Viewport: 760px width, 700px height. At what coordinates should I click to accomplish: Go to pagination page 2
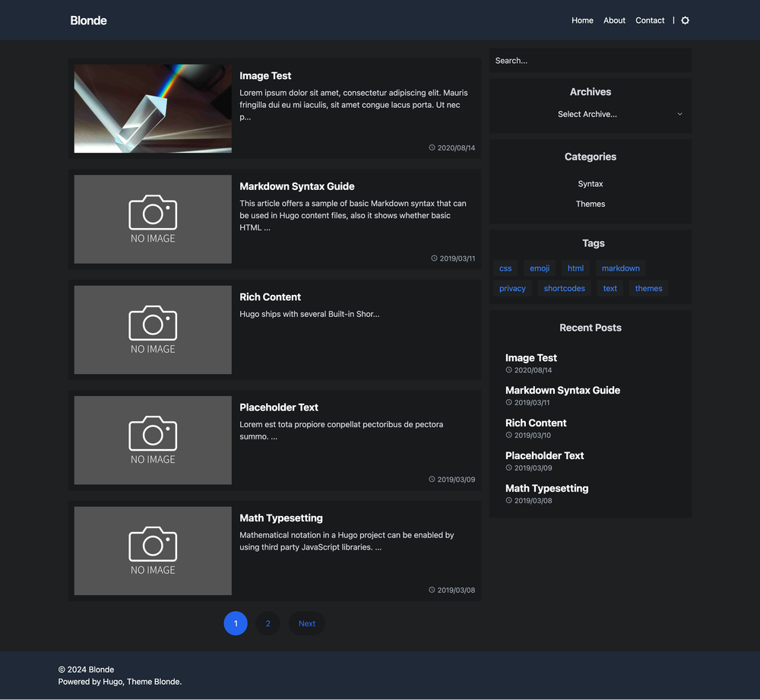tap(268, 623)
